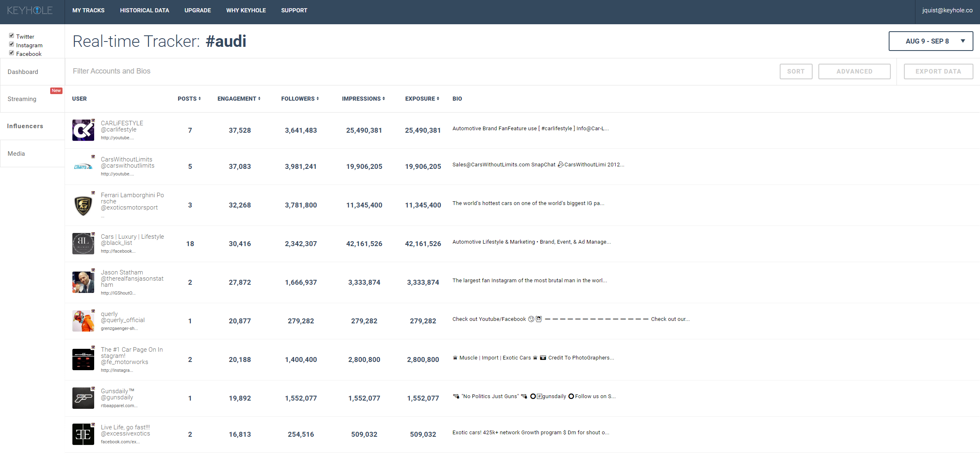980x454 pixels.
Task: Open @gunsdaily user link
Action: [117, 397]
